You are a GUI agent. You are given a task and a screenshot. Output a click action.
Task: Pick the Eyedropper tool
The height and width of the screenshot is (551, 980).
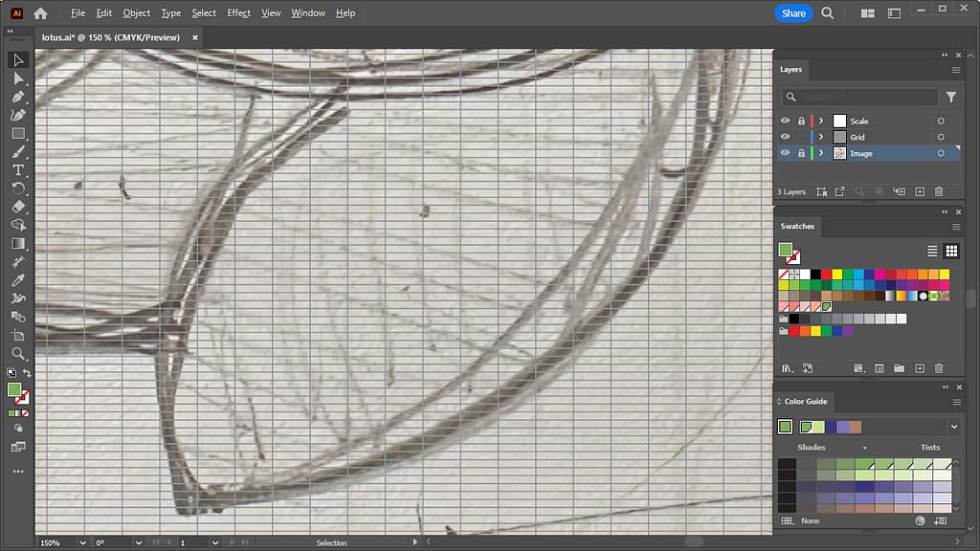tap(18, 280)
